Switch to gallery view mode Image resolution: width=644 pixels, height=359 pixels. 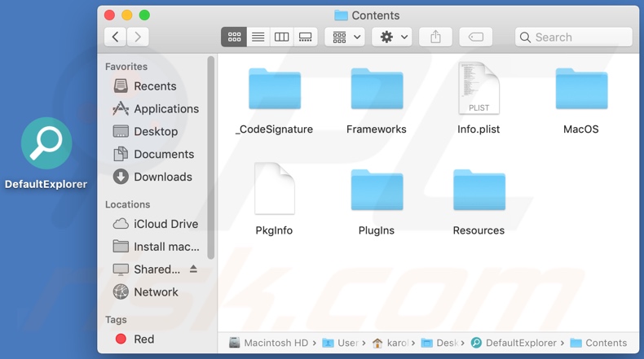coord(305,37)
